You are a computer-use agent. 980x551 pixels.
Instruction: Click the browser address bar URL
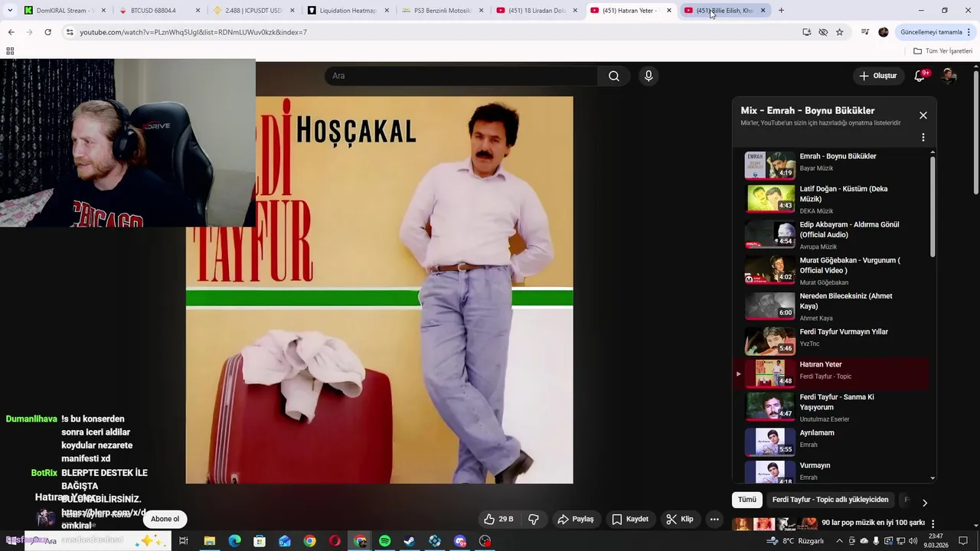193,32
